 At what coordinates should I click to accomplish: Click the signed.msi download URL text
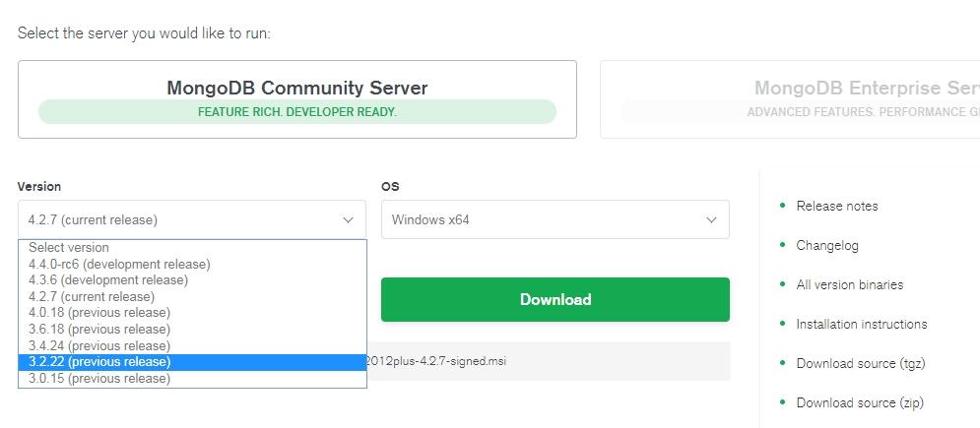click(435, 361)
